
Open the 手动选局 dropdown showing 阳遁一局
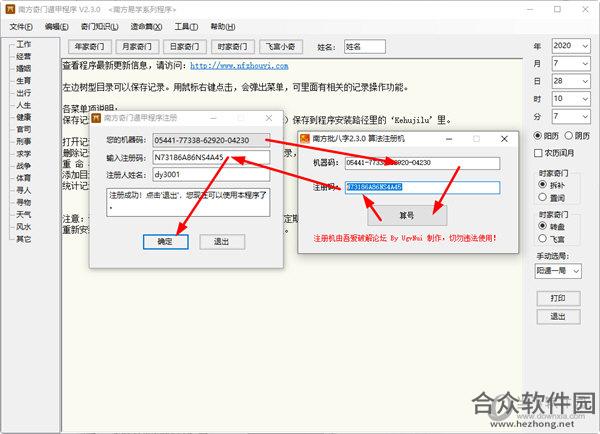click(x=558, y=271)
